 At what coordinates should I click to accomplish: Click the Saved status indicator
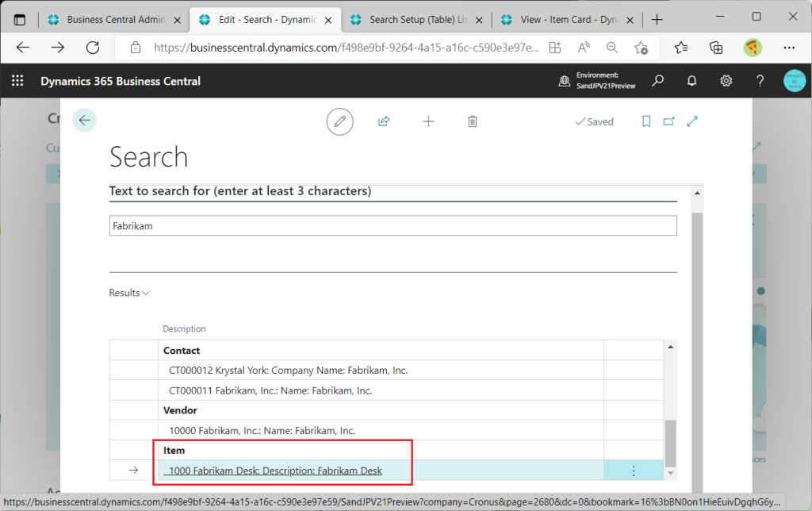tap(595, 121)
